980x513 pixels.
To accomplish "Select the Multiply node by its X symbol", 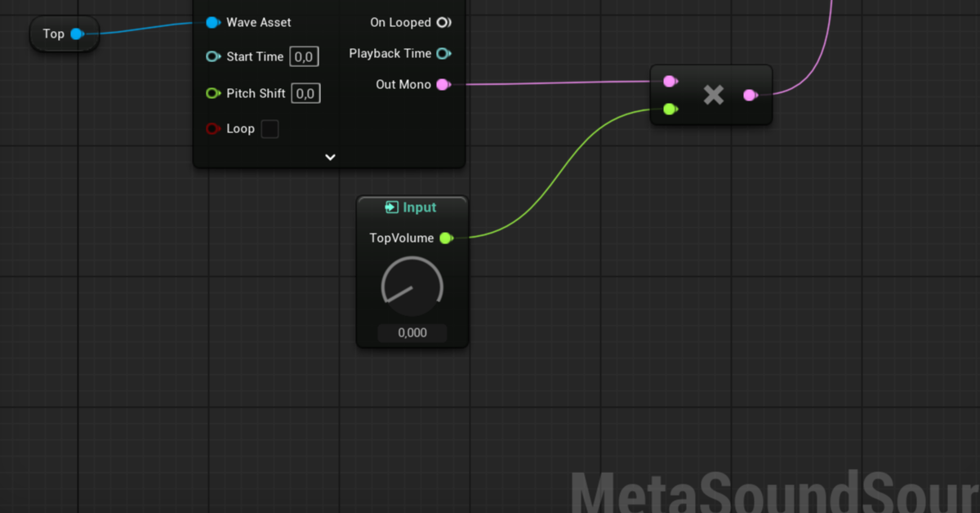I will (x=714, y=95).
